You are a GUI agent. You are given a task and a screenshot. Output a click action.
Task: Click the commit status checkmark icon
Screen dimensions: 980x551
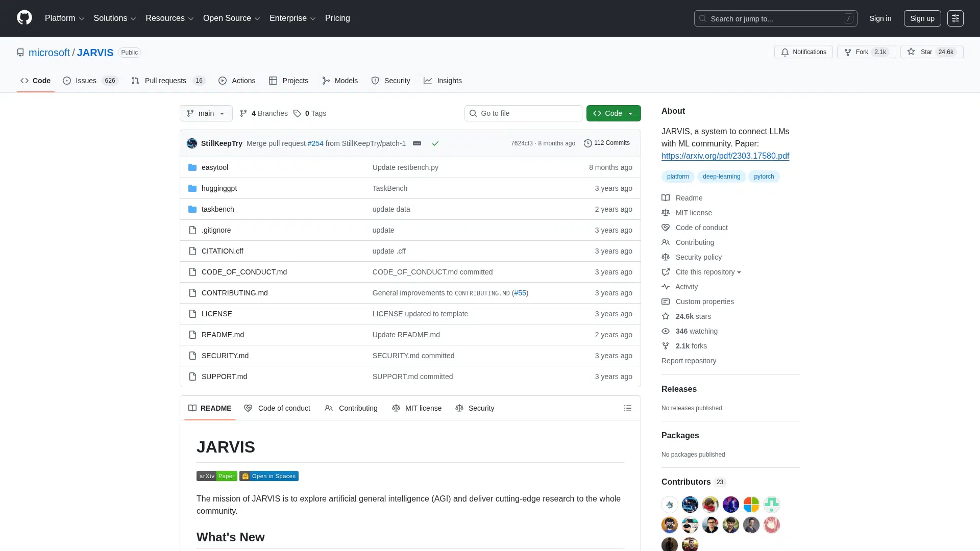(x=435, y=143)
